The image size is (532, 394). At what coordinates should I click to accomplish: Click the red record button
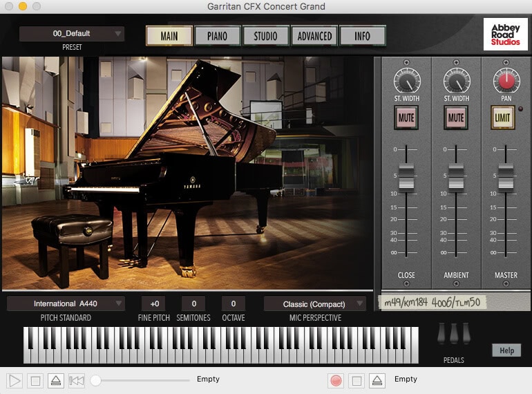pos(336,381)
